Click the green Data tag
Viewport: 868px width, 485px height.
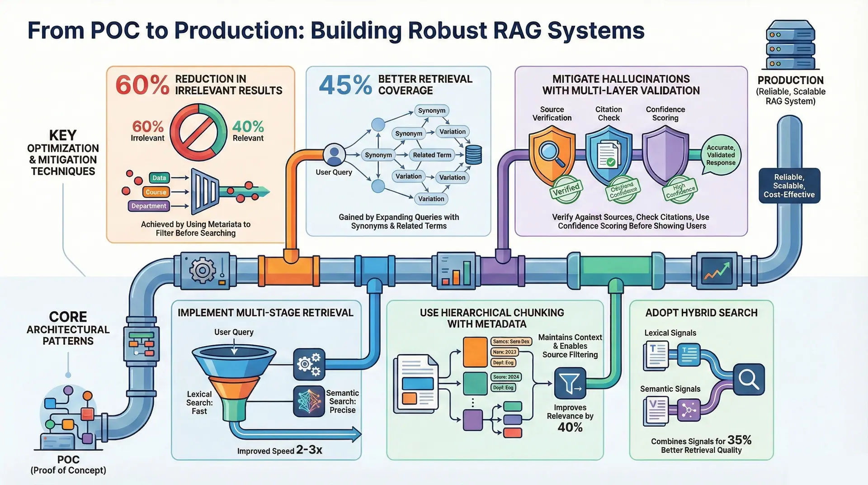coord(159,178)
